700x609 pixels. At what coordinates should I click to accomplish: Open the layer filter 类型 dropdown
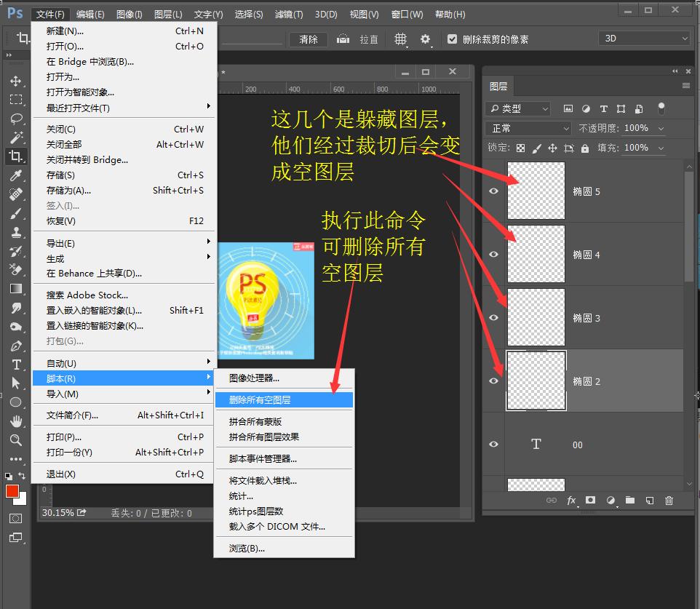click(x=517, y=108)
